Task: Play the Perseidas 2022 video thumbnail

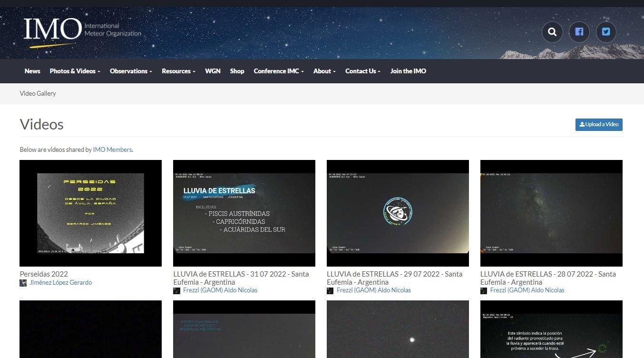Action: (x=90, y=213)
